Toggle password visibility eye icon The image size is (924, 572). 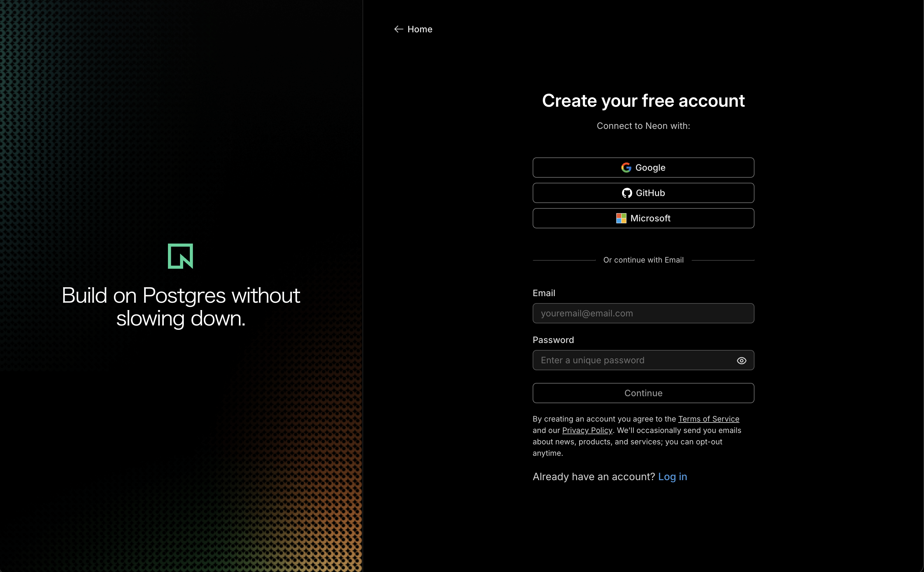(741, 360)
